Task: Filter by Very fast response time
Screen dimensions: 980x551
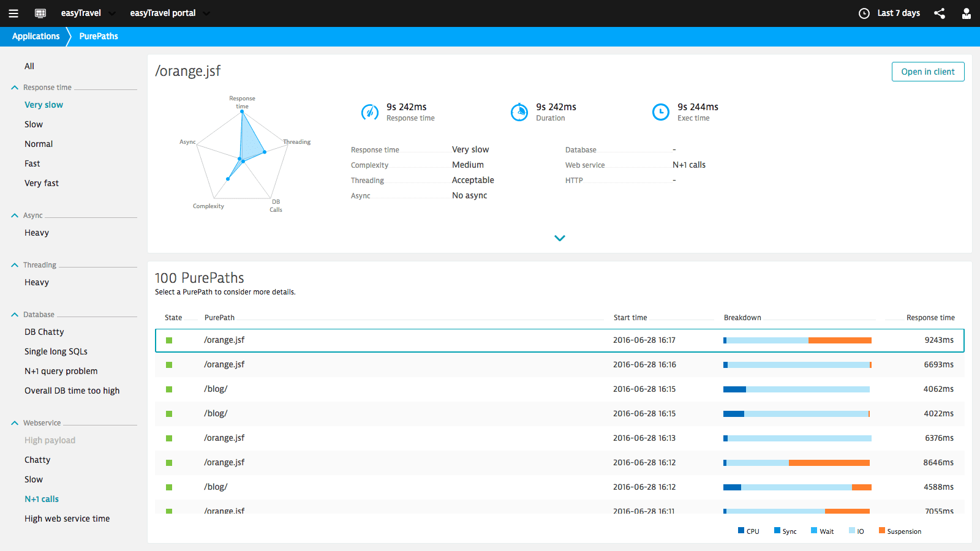Action: (x=42, y=183)
